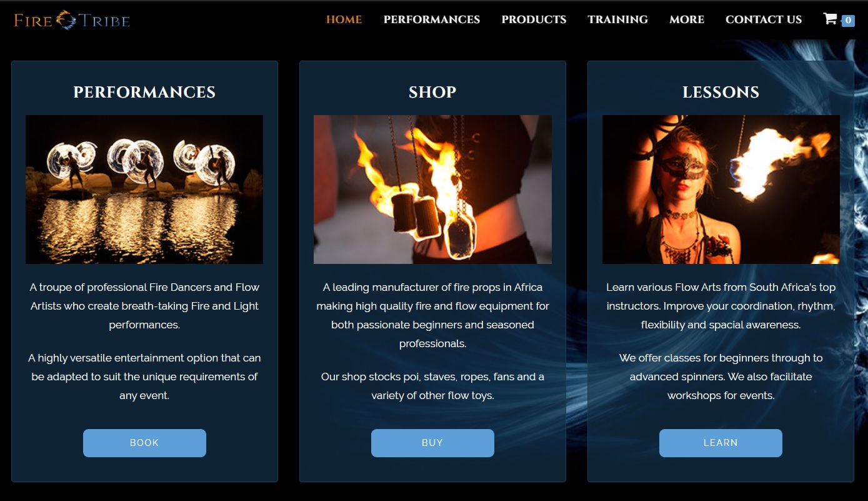
Task: Click the shop stocks poi description text
Action: click(x=432, y=386)
